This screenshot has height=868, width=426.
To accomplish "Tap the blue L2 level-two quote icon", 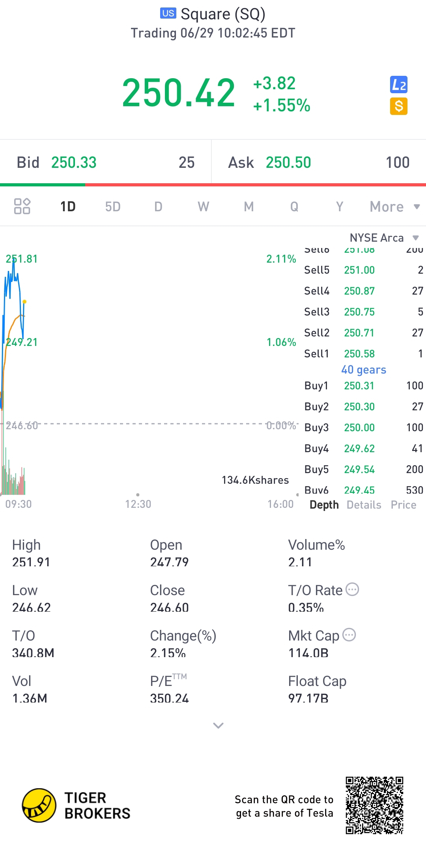I will point(399,85).
